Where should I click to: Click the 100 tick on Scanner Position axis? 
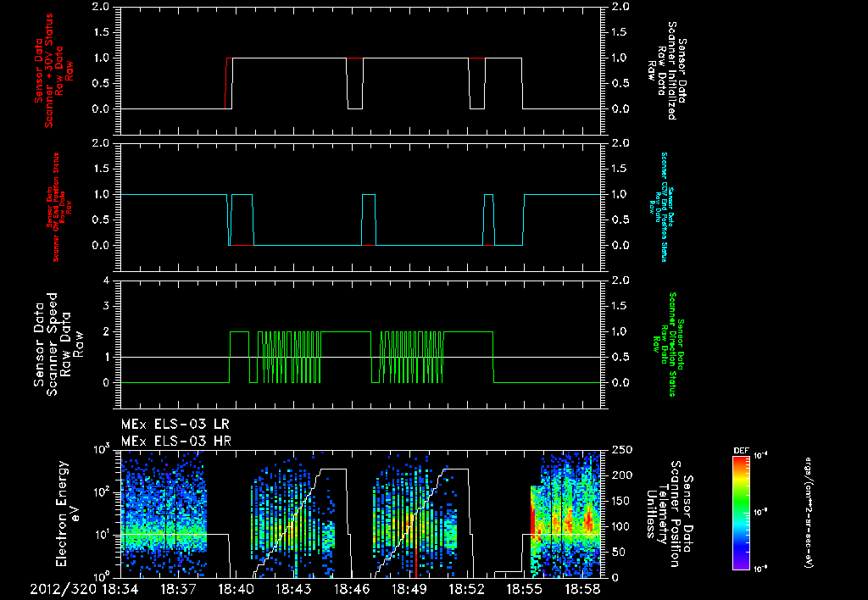621,526
